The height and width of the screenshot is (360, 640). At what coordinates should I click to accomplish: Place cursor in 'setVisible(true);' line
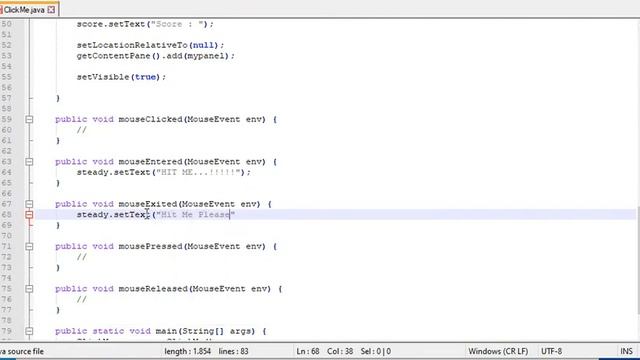coord(121,77)
